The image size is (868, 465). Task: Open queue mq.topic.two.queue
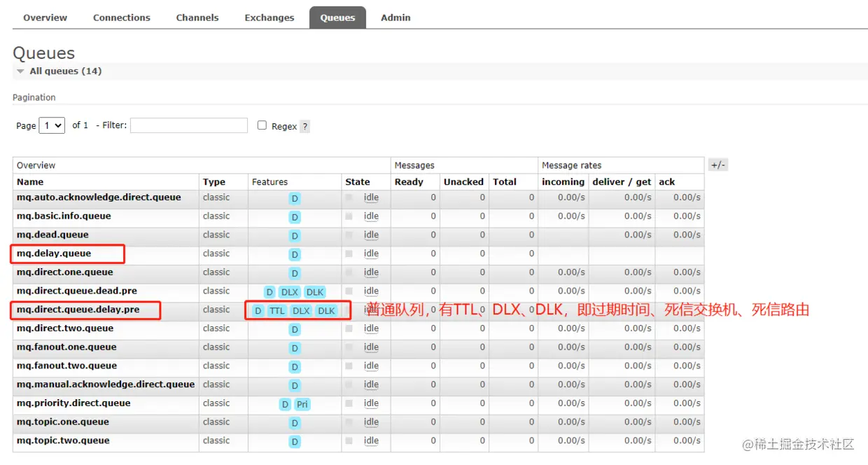coord(63,441)
